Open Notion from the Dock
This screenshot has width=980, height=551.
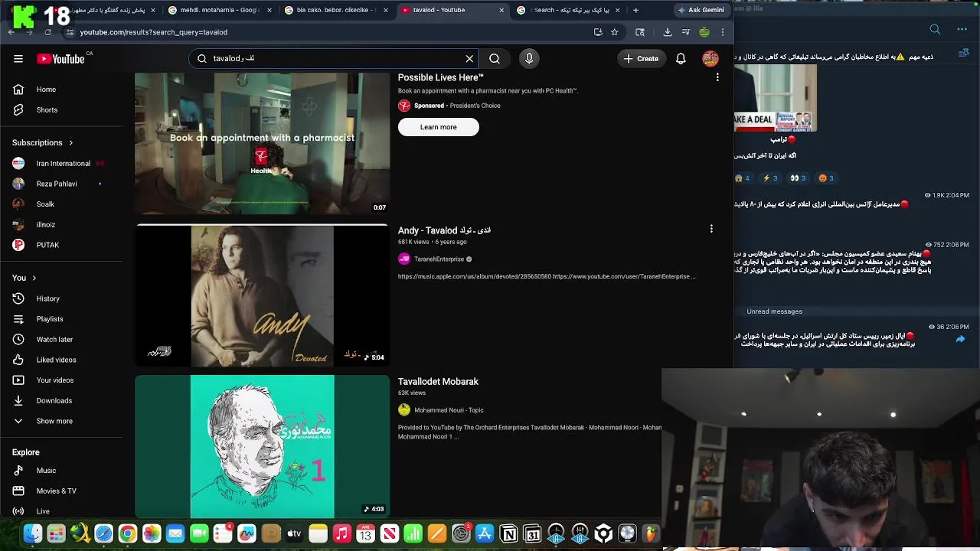click(508, 533)
